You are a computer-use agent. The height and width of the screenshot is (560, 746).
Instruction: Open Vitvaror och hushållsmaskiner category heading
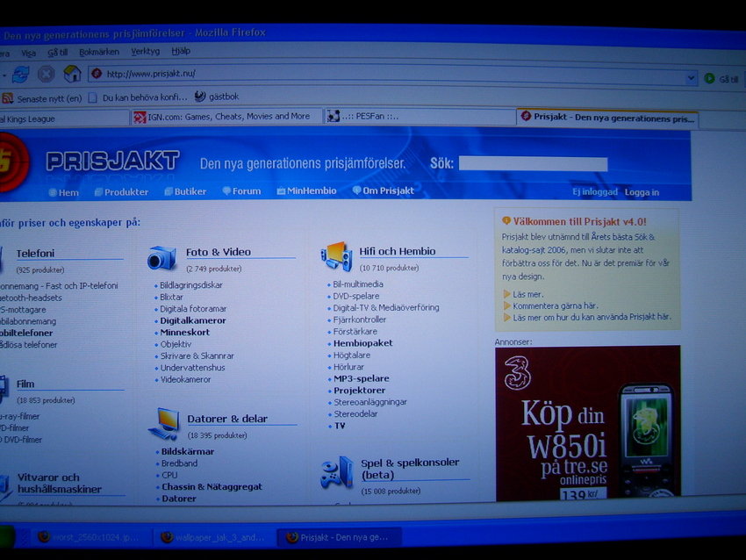point(60,484)
